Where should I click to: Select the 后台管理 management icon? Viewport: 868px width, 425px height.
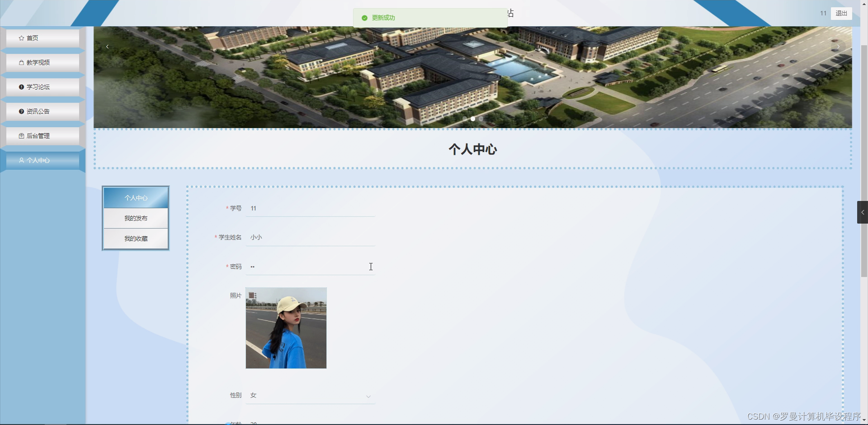click(x=20, y=135)
